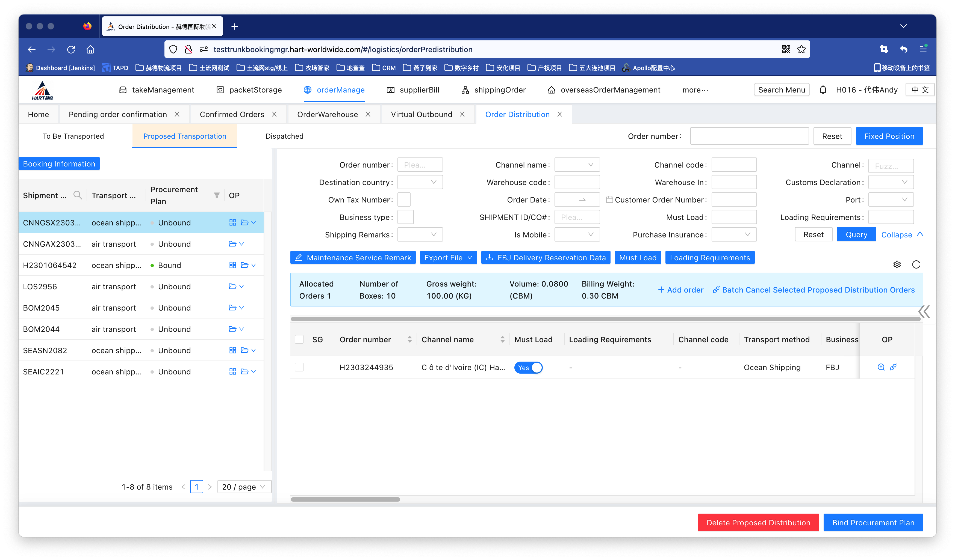Click the notification bell icon
Image resolution: width=955 pixels, height=560 pixels.
click(x=823, y=90)
